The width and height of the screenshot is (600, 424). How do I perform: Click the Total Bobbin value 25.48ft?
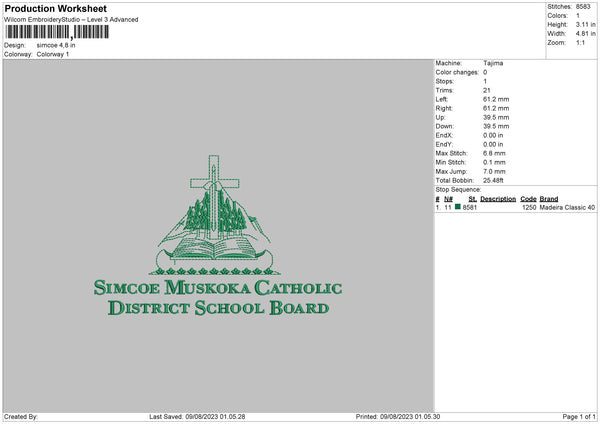point(495,180)
